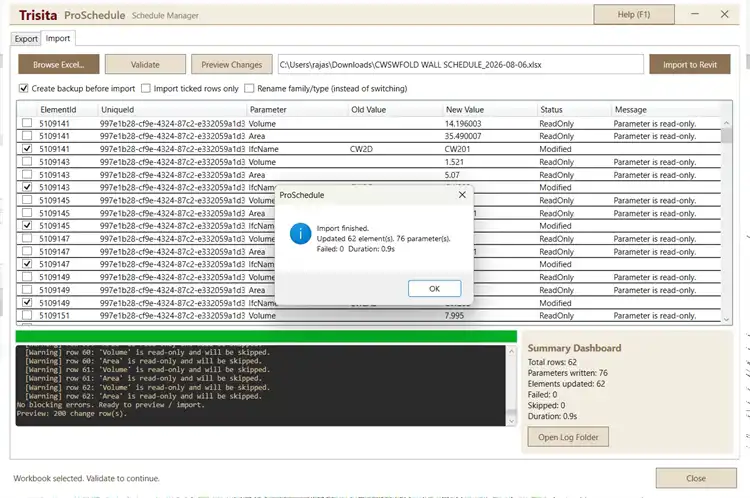Click the Import to Revit button
Viewport: 750px width, 498px height.
click(x=690, y=65)
